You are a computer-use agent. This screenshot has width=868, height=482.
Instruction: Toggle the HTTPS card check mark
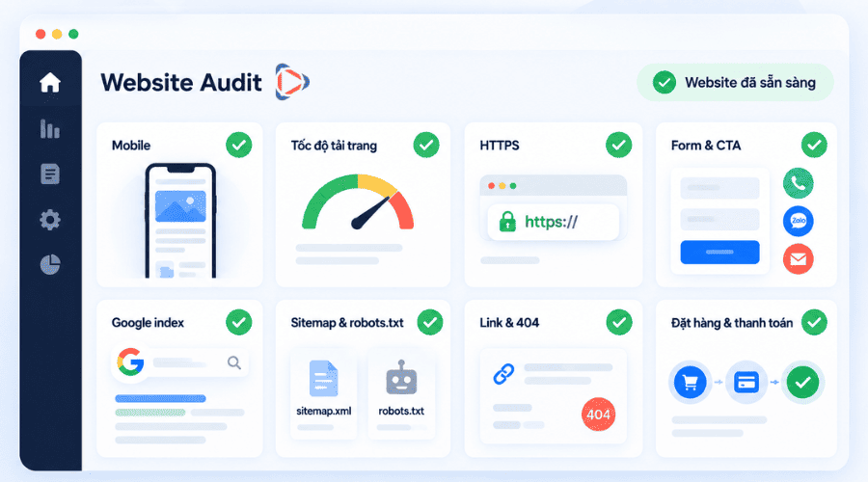pyautogui.click(x=619, y=145)
